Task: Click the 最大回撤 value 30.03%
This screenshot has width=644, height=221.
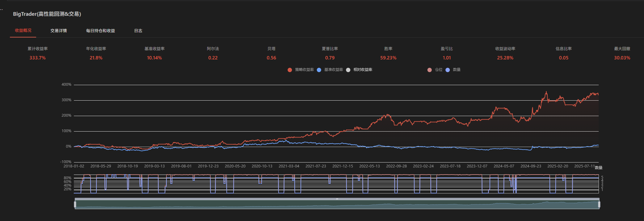Action: pos(622,58)
